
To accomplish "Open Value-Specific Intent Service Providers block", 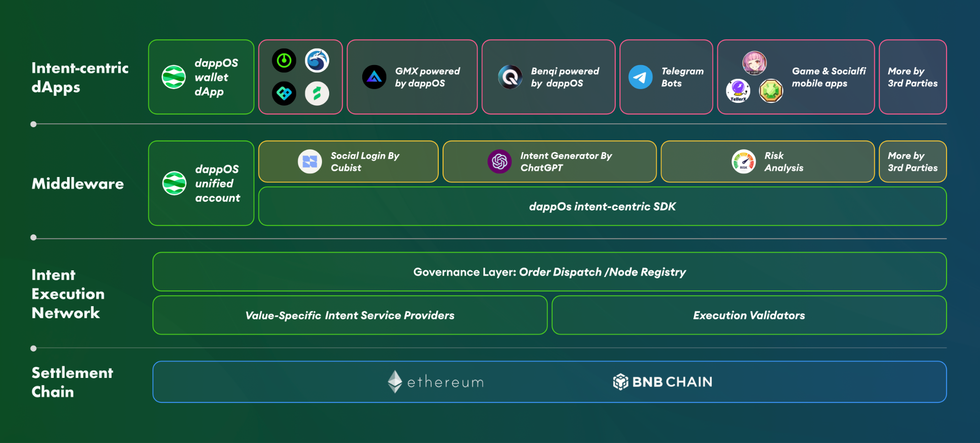I will click(x=349, y=315).
